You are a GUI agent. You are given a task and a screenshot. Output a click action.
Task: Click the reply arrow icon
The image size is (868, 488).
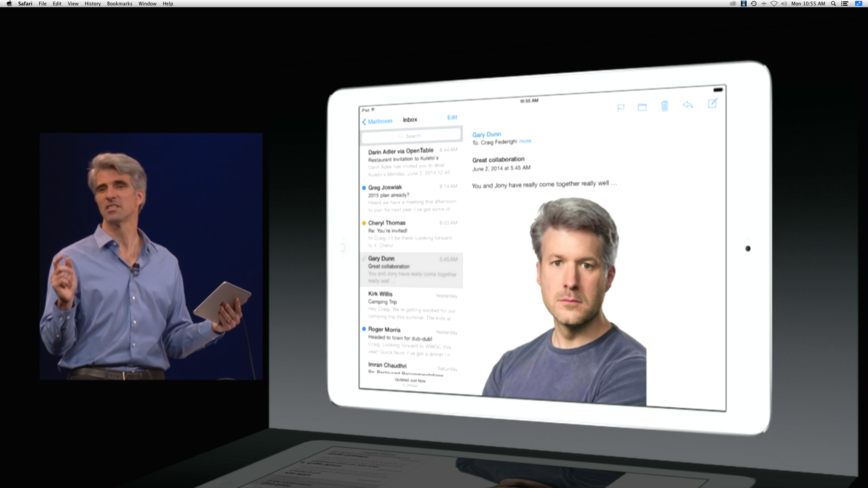pos(688,105)
